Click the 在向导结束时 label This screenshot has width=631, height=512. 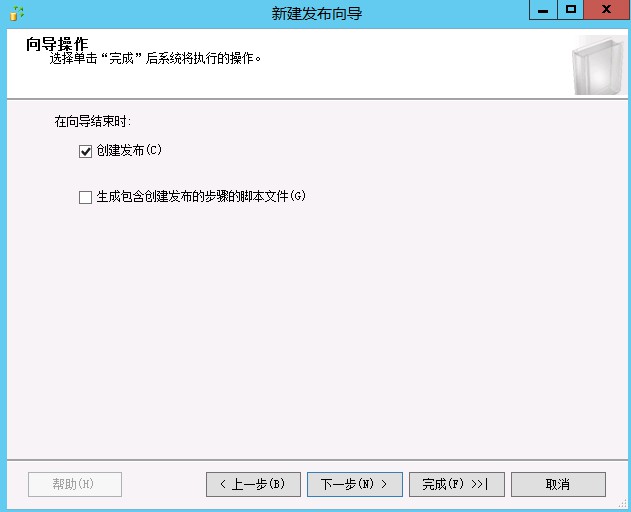(x=92, y=122)
